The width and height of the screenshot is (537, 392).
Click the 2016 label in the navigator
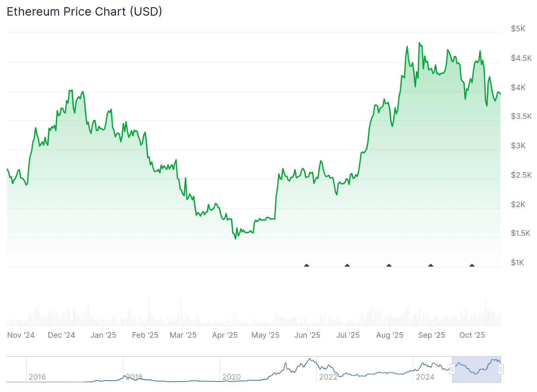click(37, 377)
